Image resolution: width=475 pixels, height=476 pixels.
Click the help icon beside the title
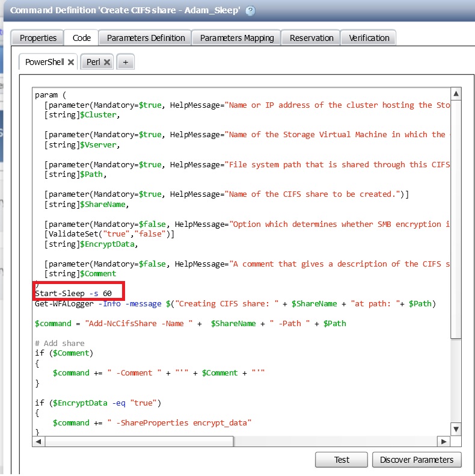[x=250, y=11]
